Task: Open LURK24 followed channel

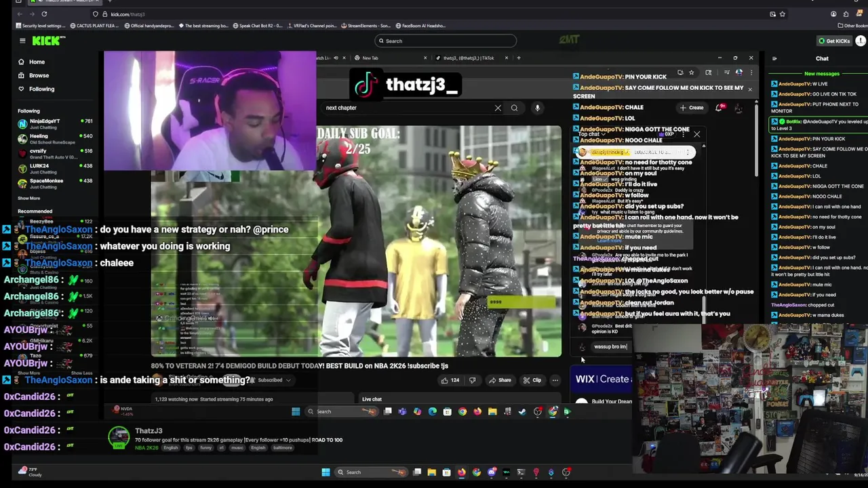Action: (55, 168)
